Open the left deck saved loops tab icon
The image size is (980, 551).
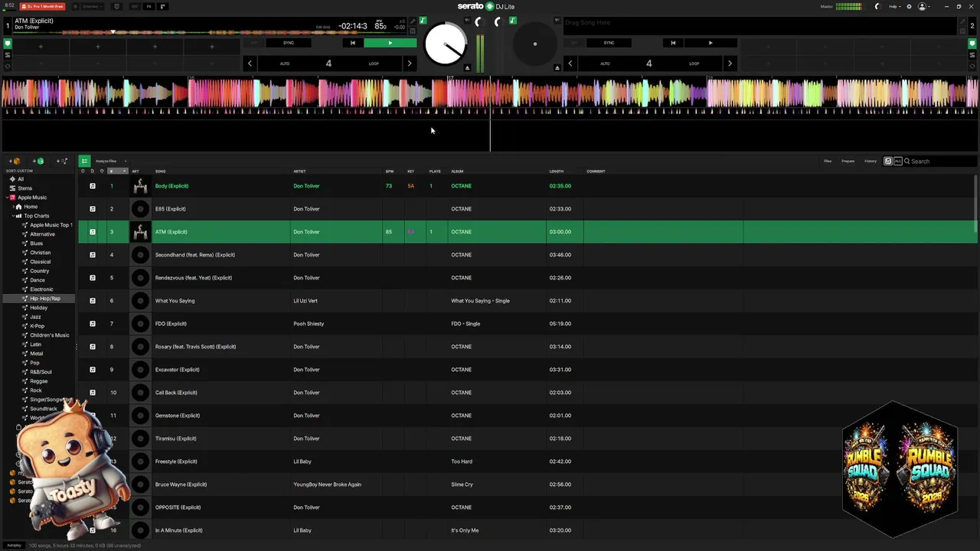(x=8, y=55)
